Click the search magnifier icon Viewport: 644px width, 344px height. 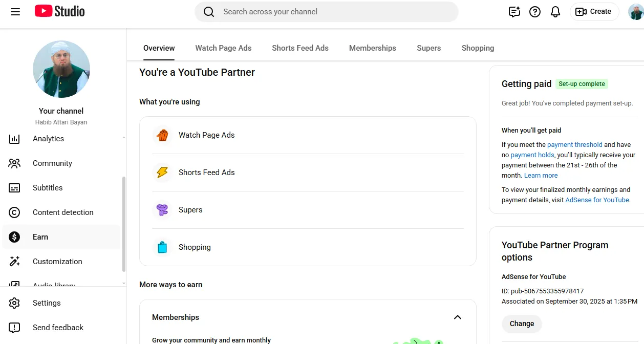point(209,12)
